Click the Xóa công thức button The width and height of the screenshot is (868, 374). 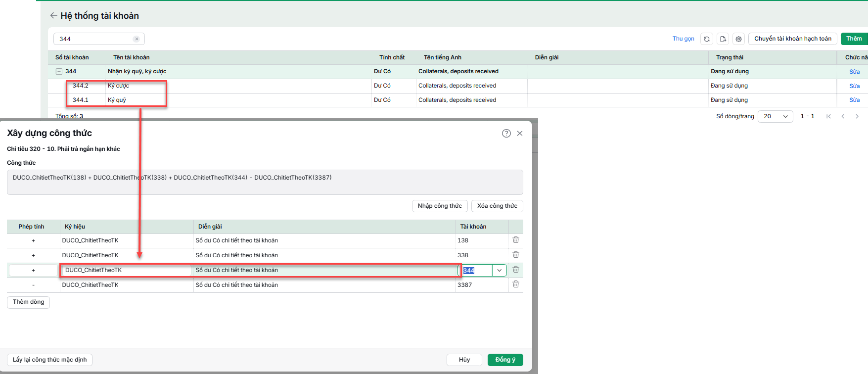tap(497, 206)
